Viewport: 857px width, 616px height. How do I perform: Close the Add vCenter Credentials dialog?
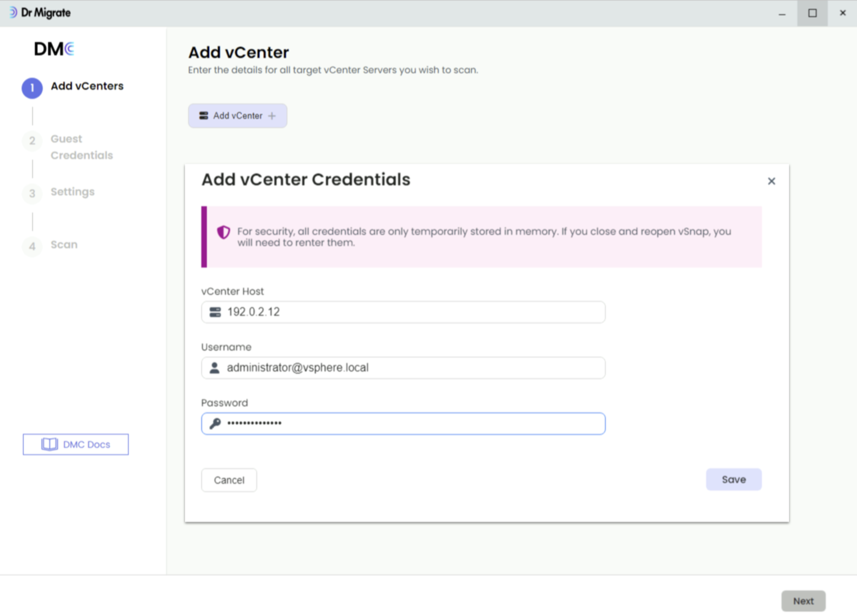point(771,182)
